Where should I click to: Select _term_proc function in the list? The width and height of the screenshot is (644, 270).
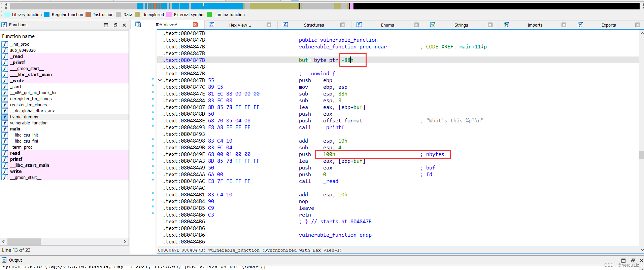click(21, 147)
